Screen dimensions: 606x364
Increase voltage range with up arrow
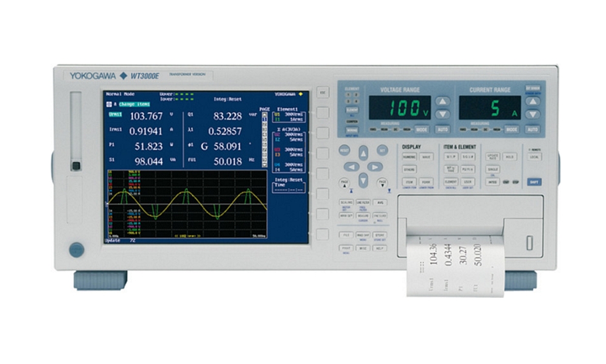(x=443, y=101)
